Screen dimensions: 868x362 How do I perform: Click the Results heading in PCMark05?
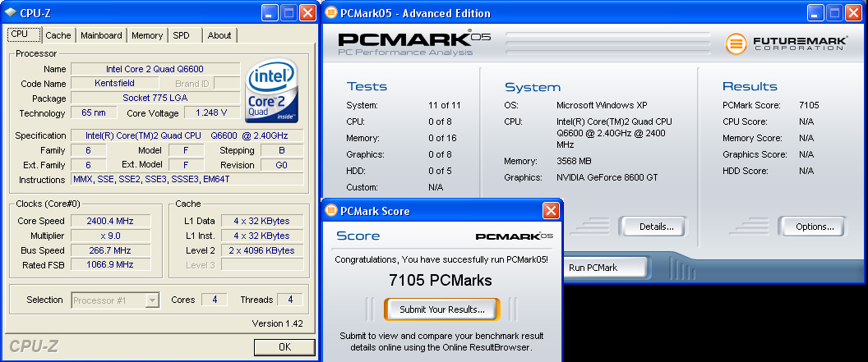click(750, 86)
